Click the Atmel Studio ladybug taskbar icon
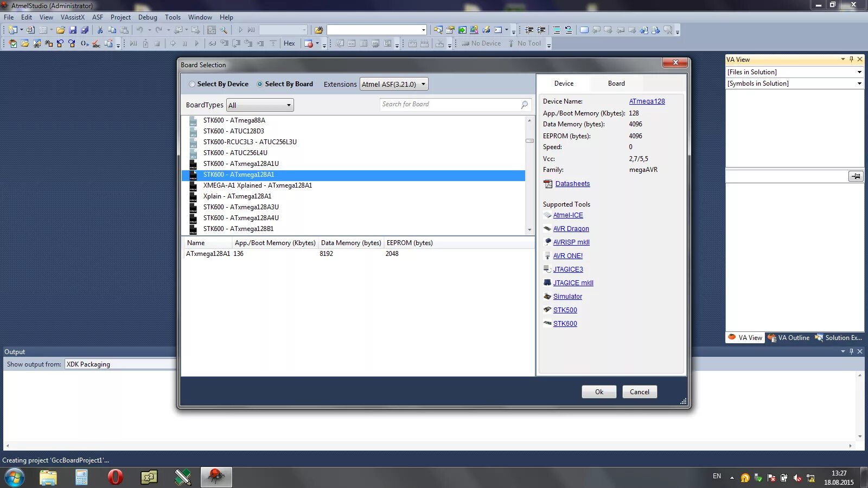This screenshot has height=488, width=868. coord(216,478)
